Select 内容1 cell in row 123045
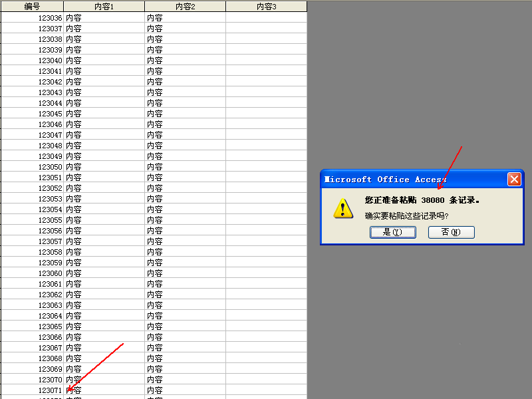The image size is (532, 399). (104, 113)
